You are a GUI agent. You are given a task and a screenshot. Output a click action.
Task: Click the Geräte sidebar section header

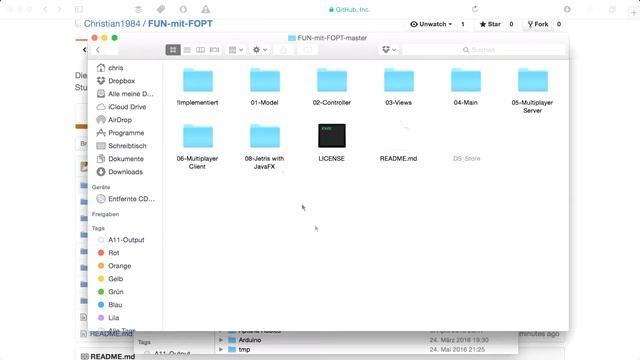101,187
